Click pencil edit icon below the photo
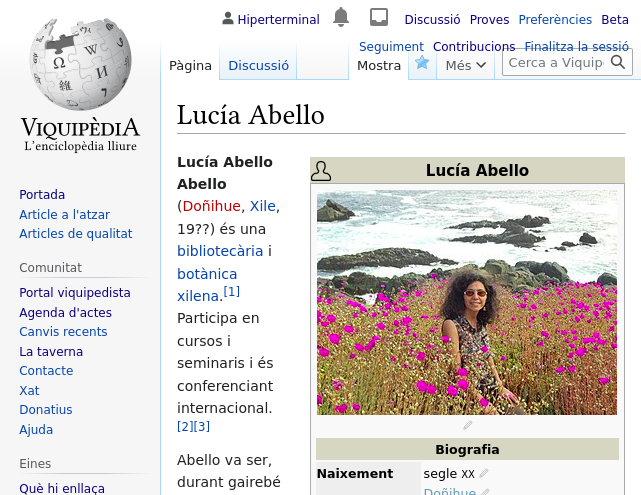This screenshot has height=495, width=641. pos(467,425)
